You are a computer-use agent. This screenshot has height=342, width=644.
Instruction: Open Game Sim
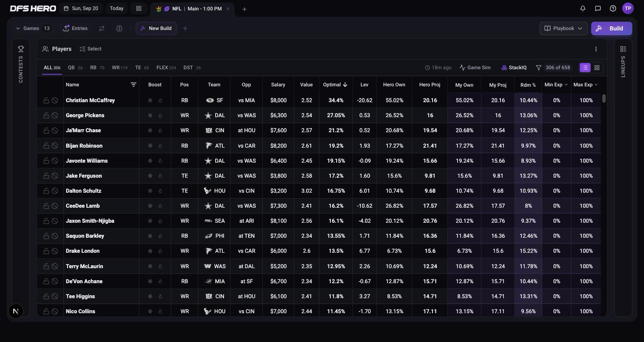point(475,68)
